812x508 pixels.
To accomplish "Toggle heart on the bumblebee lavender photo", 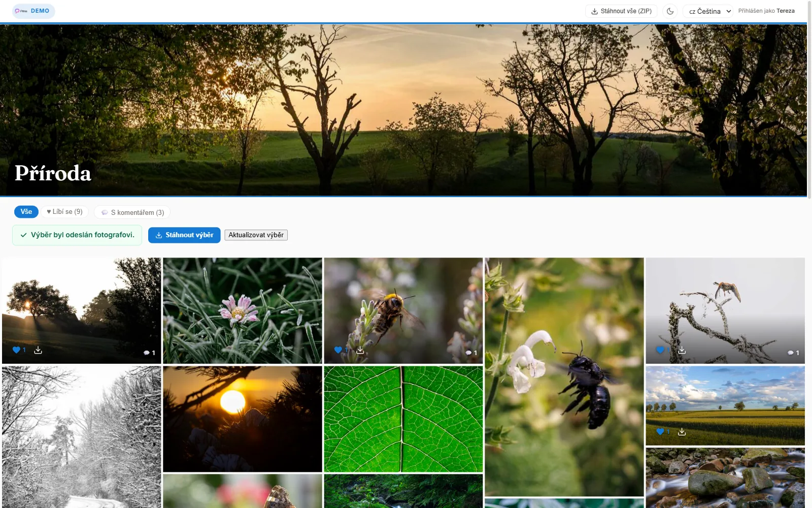I will (x=338, y=350).
